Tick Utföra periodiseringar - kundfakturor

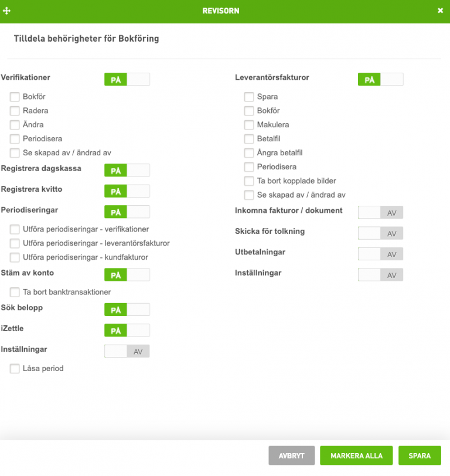tap(15, 257)
